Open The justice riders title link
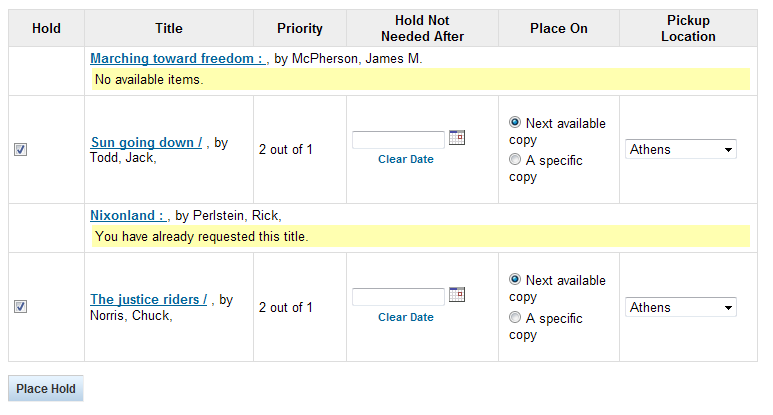Image resolution: width=773 pixels, height=415 pixels. [x=148, y=299]
